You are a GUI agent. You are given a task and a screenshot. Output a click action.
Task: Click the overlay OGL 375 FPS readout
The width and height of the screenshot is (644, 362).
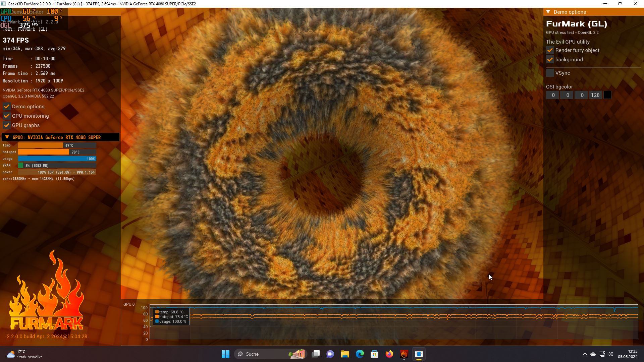click(19, 25)
